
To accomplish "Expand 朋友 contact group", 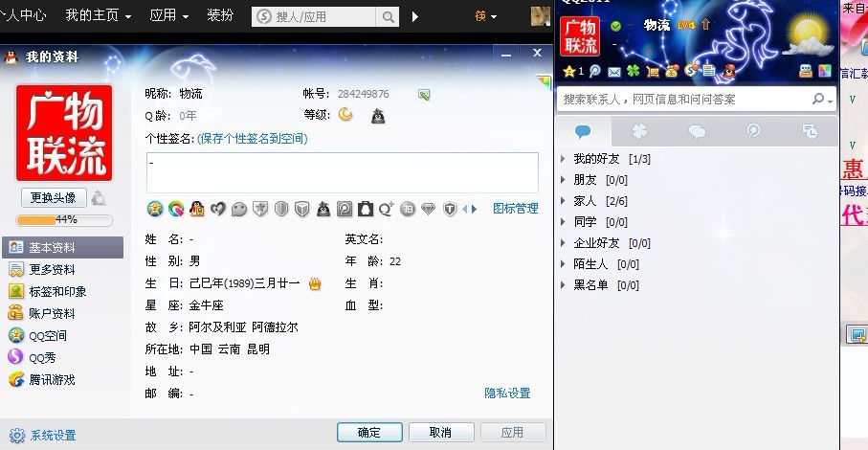I will coord(563,180).
